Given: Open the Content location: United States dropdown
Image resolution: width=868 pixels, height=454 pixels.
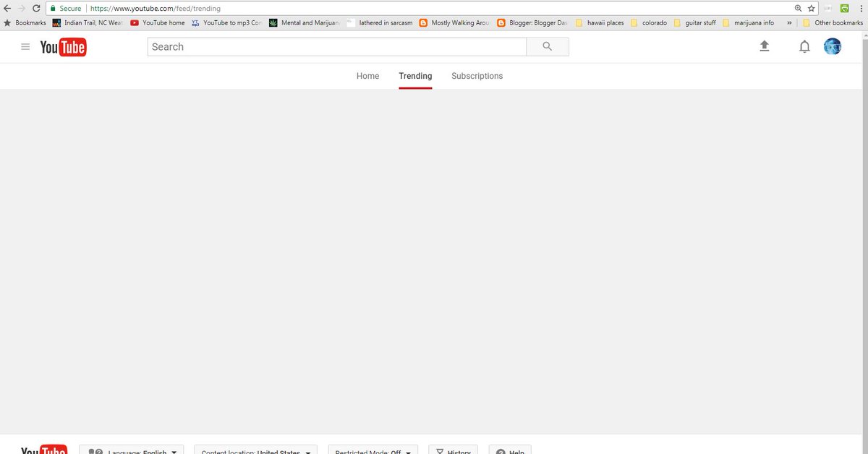Looking at the screenshot, I should pos(255,451).
